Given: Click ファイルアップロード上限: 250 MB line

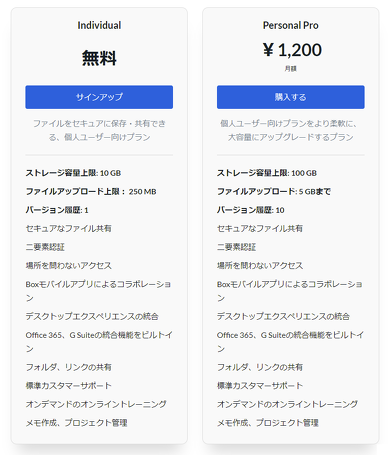Looking at the screenshot, I should [91, 192].
